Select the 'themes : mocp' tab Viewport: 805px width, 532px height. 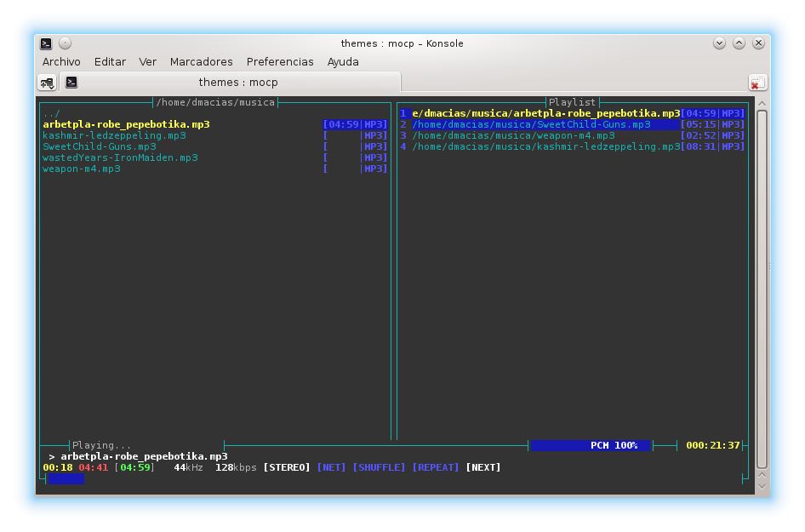point(230,83)
